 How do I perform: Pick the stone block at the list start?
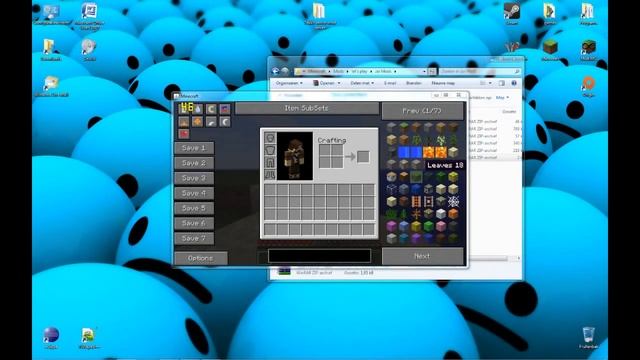[x=392, y=127]
